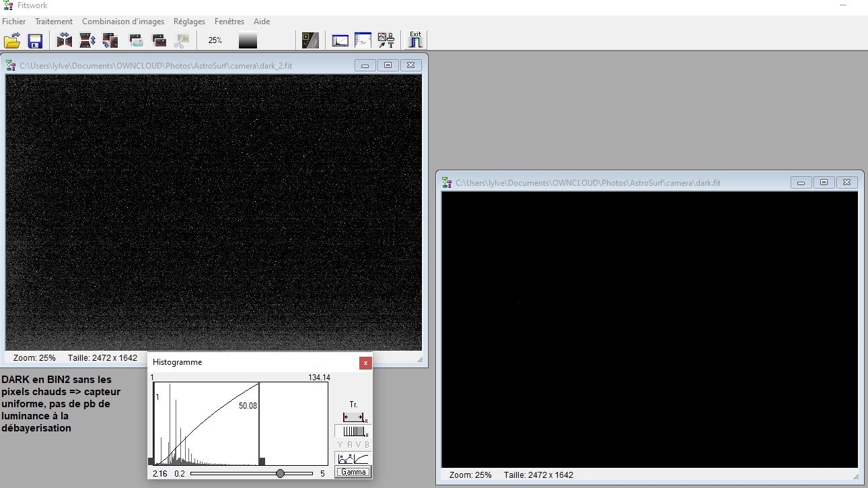Toggle the histogram range stretch icon

pos(353,418)
